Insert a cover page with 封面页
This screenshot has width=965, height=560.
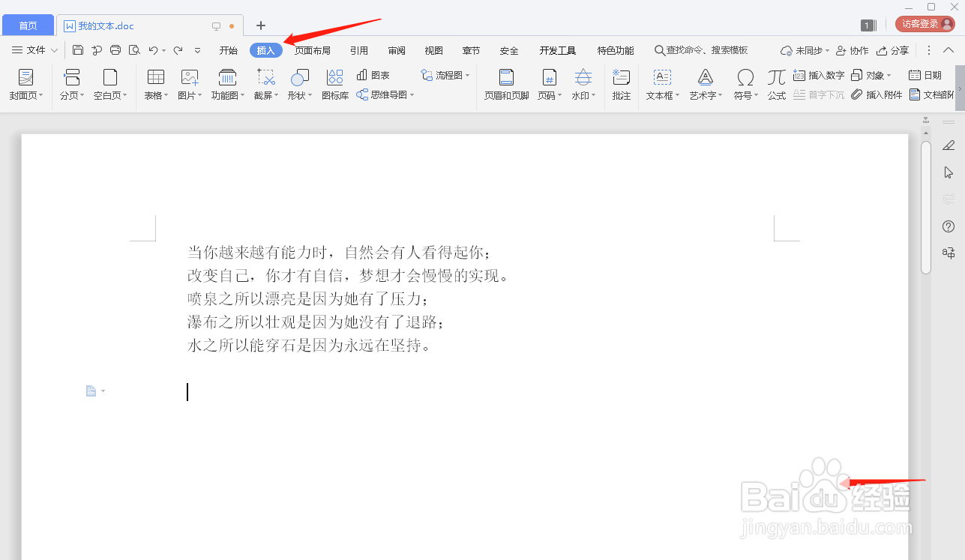pyautogui.click(x=25, y=82)
